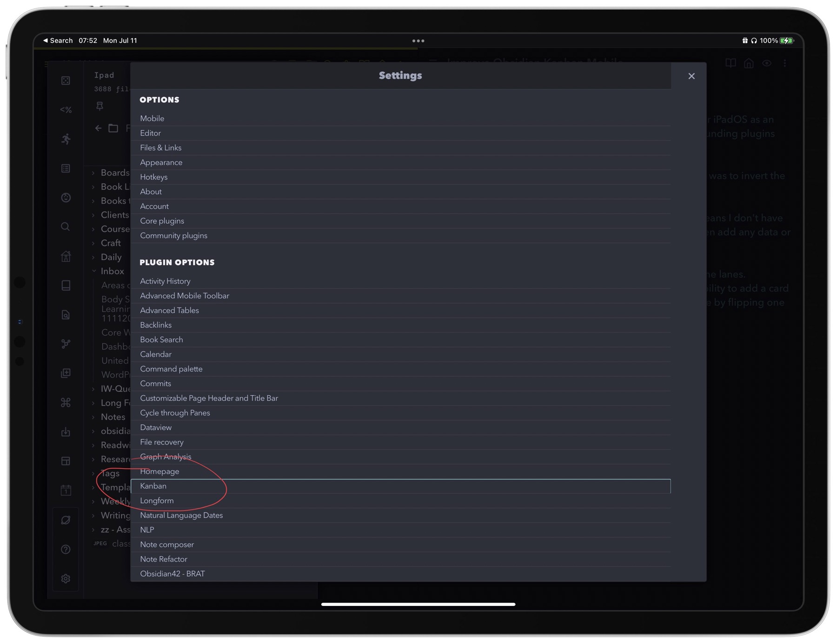Viewport: 837px width, 644px height.
Task: Click the help question mark icon
Action: 66,549
